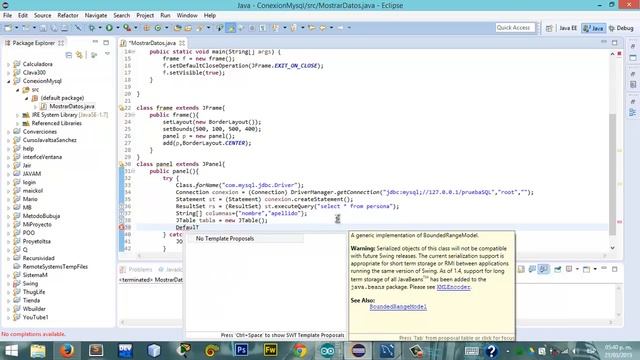Open Photoshop from the taskbar
The height and width of the screenshot is (360, 640).
pyautogui.click(x=241, y=351)
